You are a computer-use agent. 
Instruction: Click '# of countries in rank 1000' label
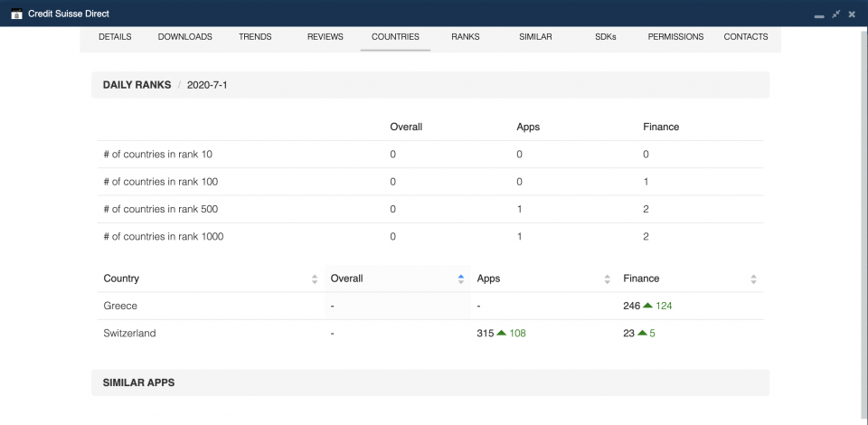click(x=164, y=236)
